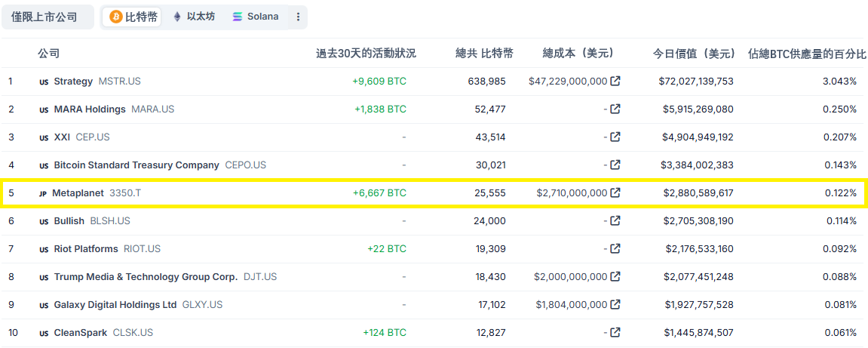Open the three-dot more coins menu
The image size is (868, 348).
pos(298,17)
